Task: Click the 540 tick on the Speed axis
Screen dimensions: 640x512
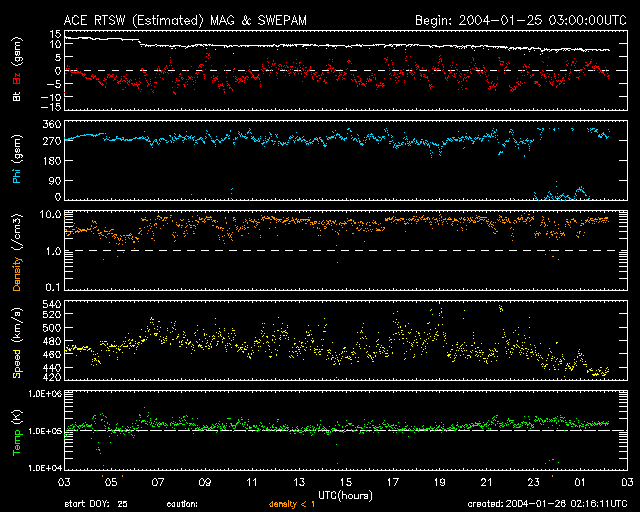Action: click(51, 302)
